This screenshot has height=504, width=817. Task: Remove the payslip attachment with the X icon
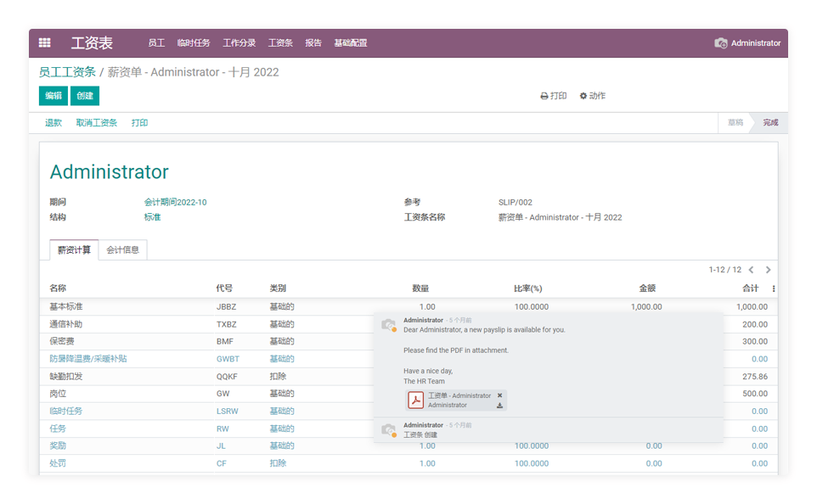click(499, 395)
